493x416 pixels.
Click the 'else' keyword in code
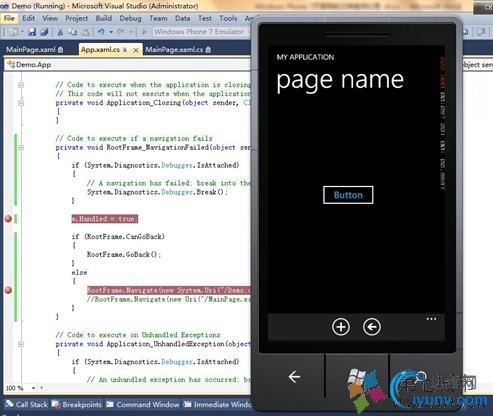click(79, 272)
